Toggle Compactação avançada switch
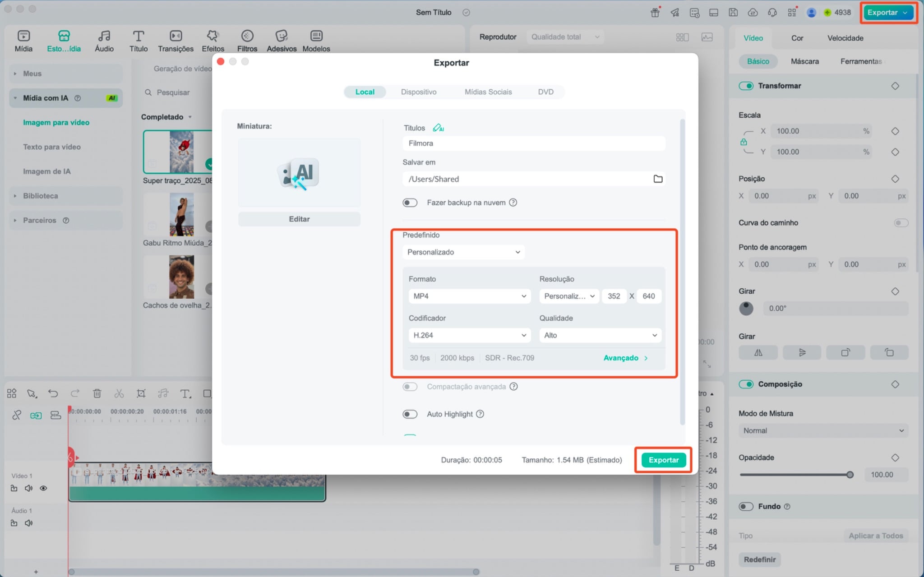 point(410,387)
